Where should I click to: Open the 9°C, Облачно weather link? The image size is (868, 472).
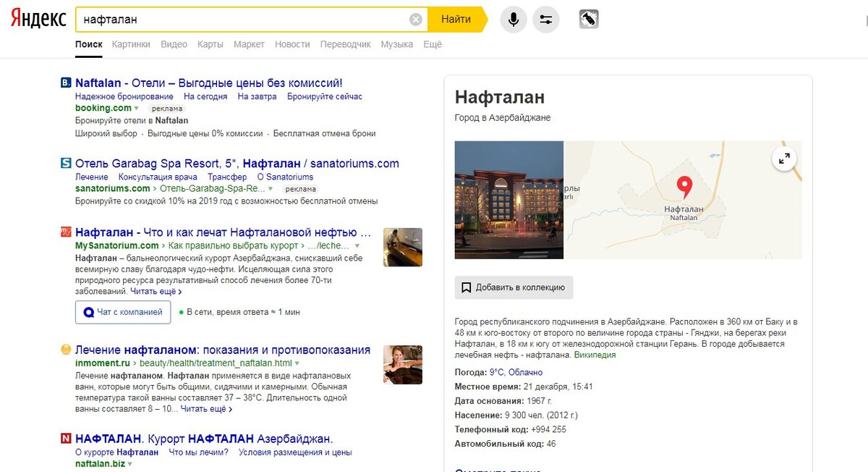pyautogui.click(x=516, y=372)
